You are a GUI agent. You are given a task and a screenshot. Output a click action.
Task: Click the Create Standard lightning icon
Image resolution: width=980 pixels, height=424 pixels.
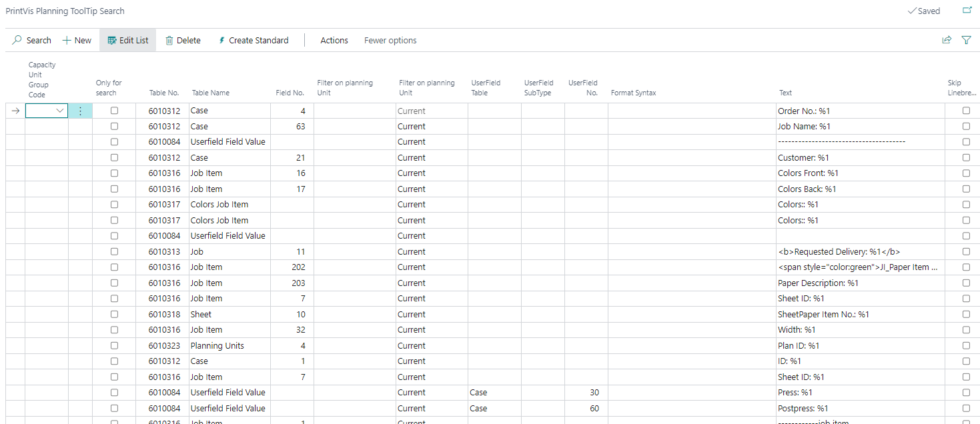222,41
